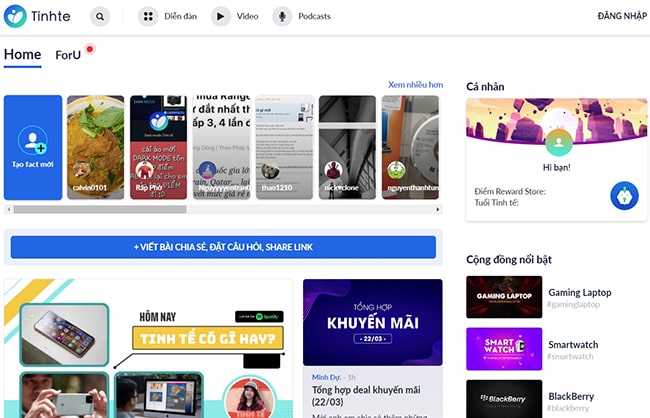Click the add-user icon in Tạo fact mới

click(x=32, y=140)
